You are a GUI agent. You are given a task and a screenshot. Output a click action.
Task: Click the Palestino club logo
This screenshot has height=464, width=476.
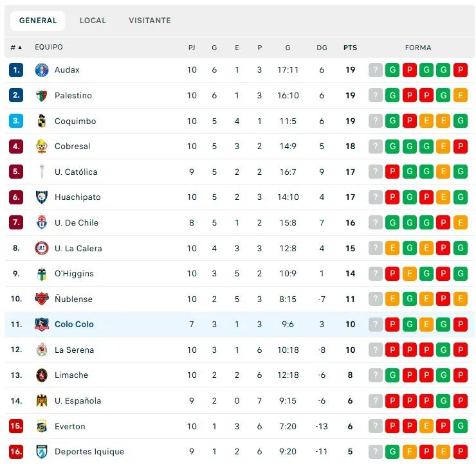(42, 96)
